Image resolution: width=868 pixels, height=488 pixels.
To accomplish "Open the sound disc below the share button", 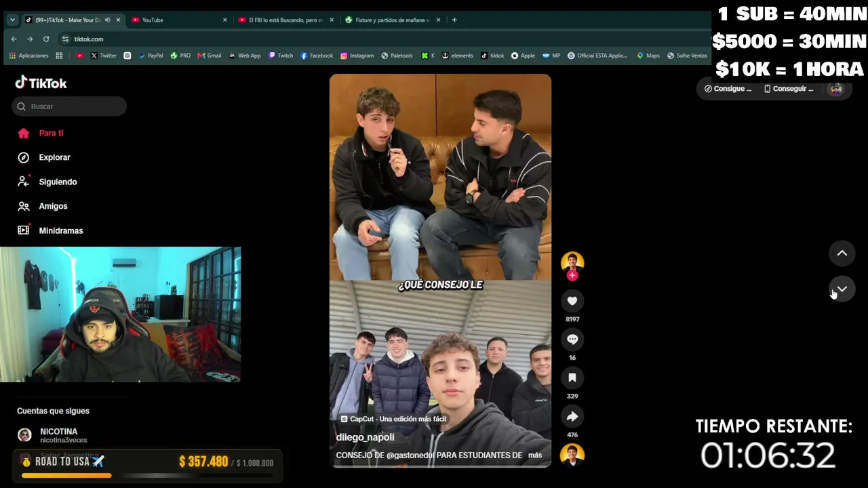I will point(572,455).
